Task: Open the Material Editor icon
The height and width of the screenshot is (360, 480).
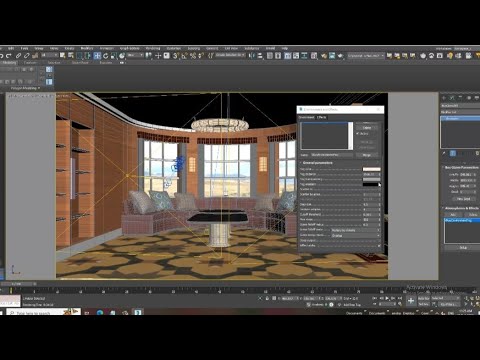Action: point(314,56)
